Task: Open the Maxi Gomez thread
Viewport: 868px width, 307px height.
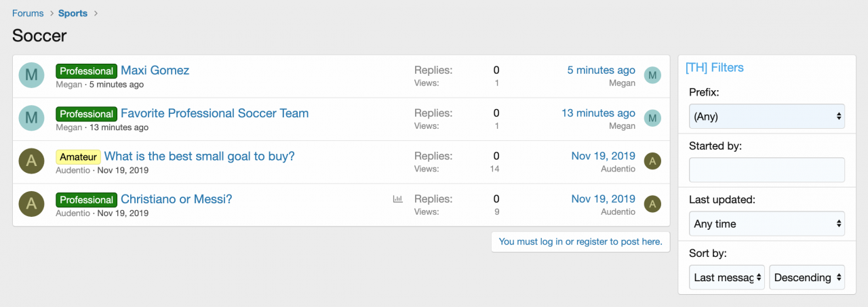Action: pyautogui.click(x=155, y=70)
